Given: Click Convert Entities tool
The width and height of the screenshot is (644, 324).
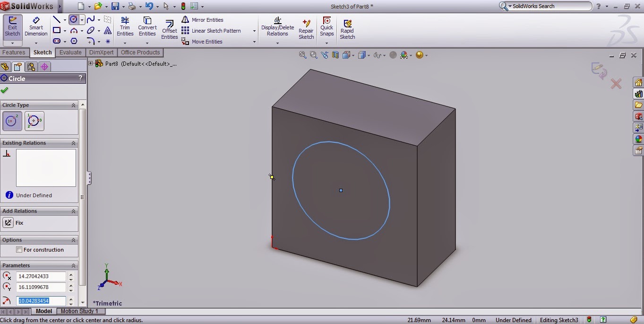Looking at the screenshot, I should coord(147,26).
